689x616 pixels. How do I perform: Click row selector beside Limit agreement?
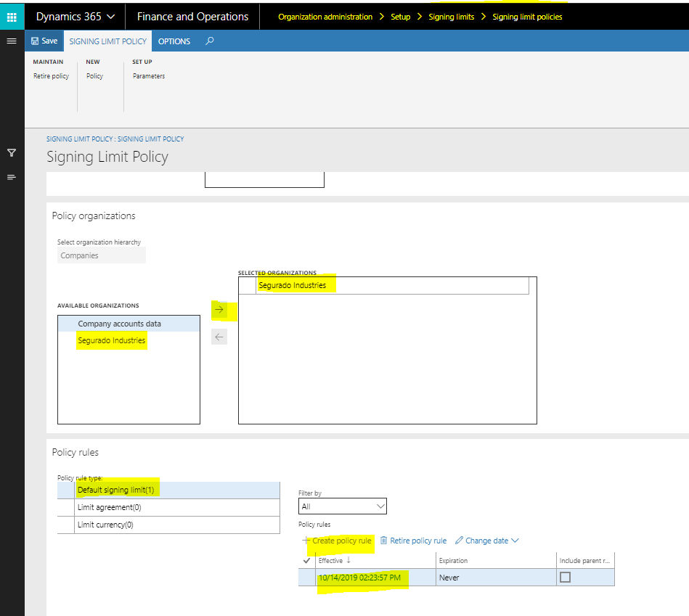(66, 507)
